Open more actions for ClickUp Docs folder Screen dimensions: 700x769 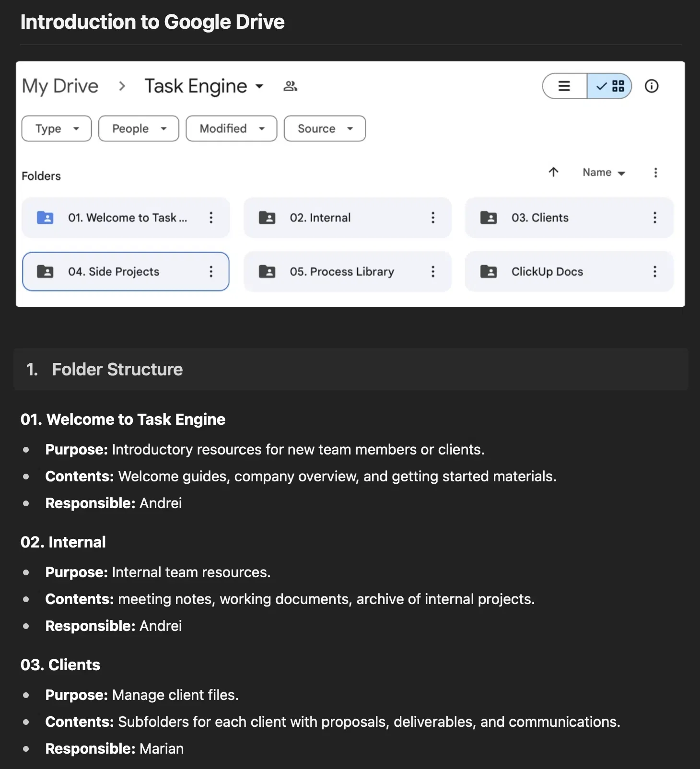click(655, 271)
